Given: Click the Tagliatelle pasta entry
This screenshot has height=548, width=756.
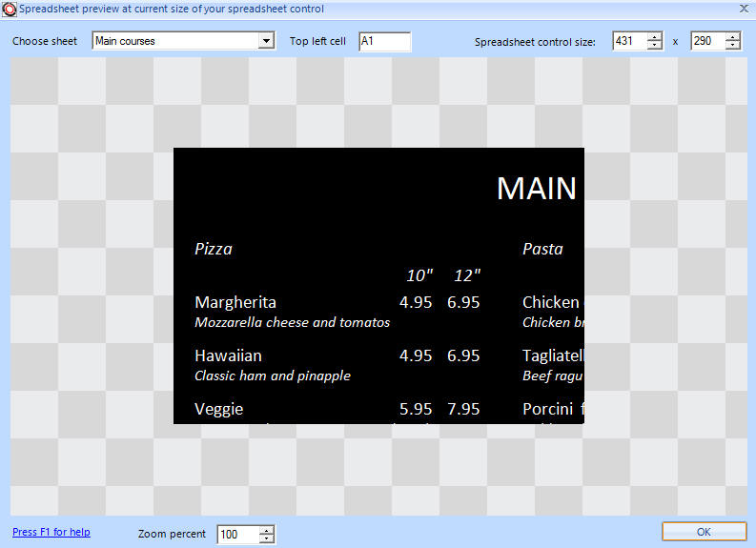Looking at the screenshot, I should [553, 355].
